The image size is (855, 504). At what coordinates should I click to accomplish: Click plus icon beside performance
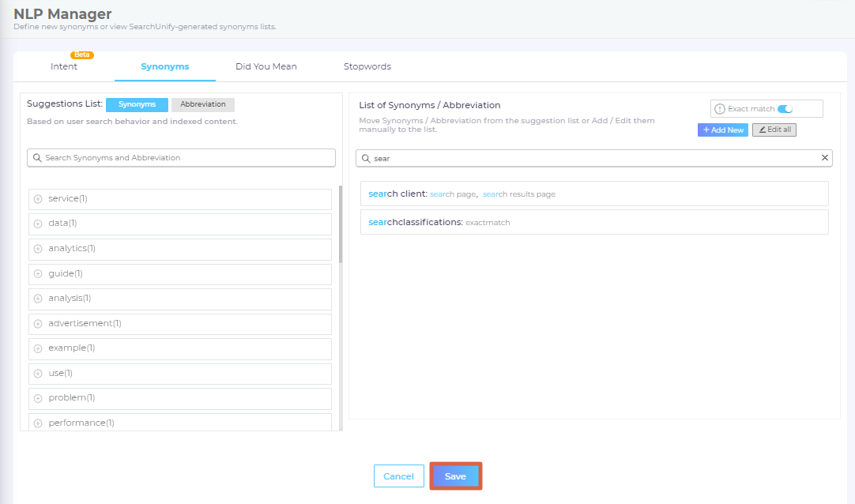(x=38, y=423)
